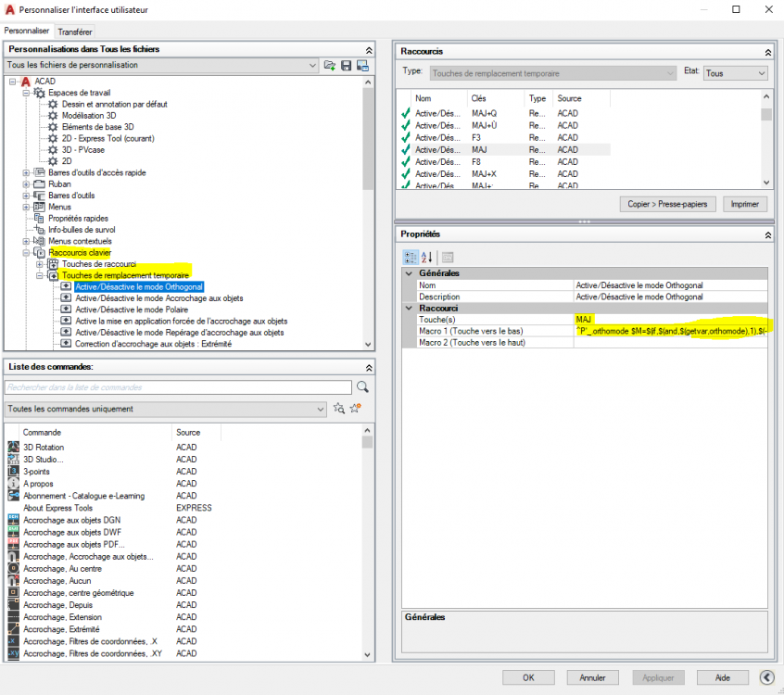Switch to the Transférer tab
The image size is (784, 695).
75,32
